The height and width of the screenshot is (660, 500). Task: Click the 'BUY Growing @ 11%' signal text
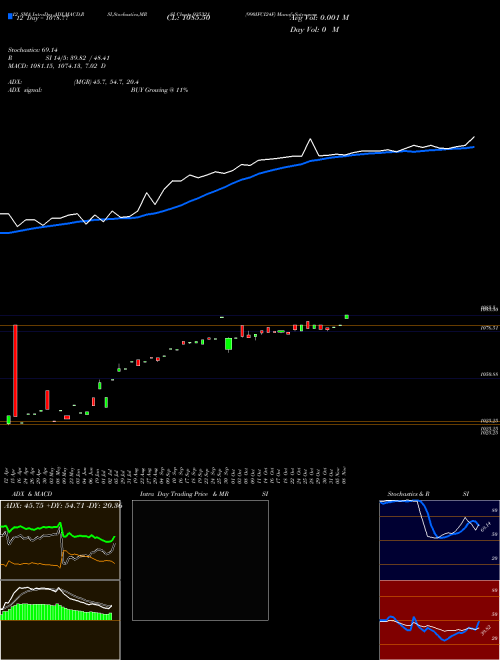(159, 90)
